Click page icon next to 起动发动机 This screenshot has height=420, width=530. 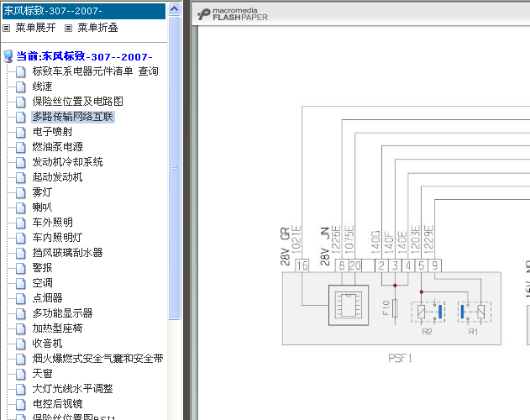tap(21, 177)
